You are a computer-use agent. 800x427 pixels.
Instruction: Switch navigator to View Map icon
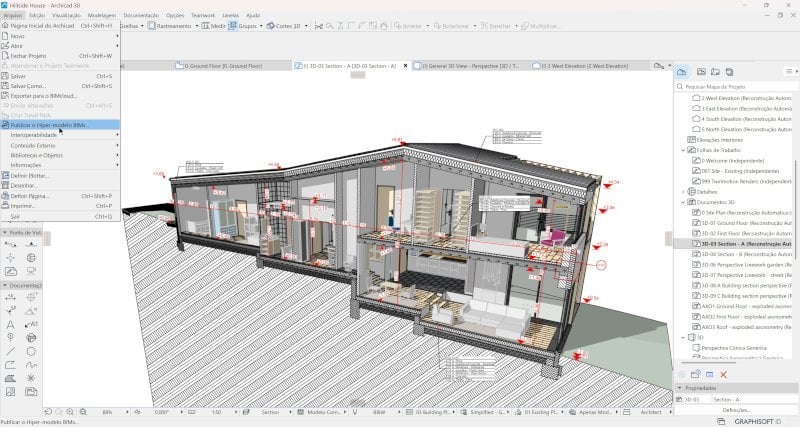click(701, 72)
